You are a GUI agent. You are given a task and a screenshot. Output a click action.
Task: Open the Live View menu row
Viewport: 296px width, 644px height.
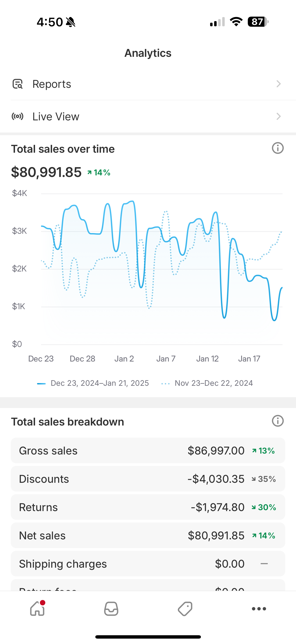[148, 117]
